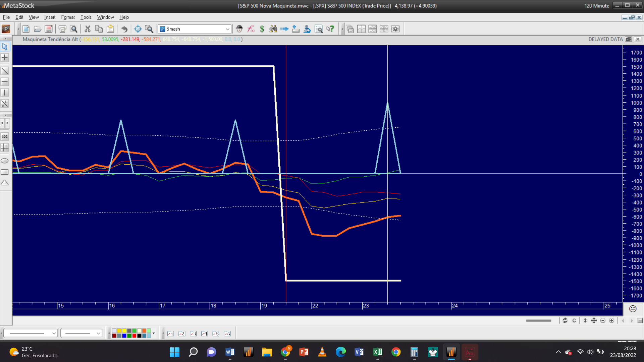Open Excel from the taskbar

378,352
